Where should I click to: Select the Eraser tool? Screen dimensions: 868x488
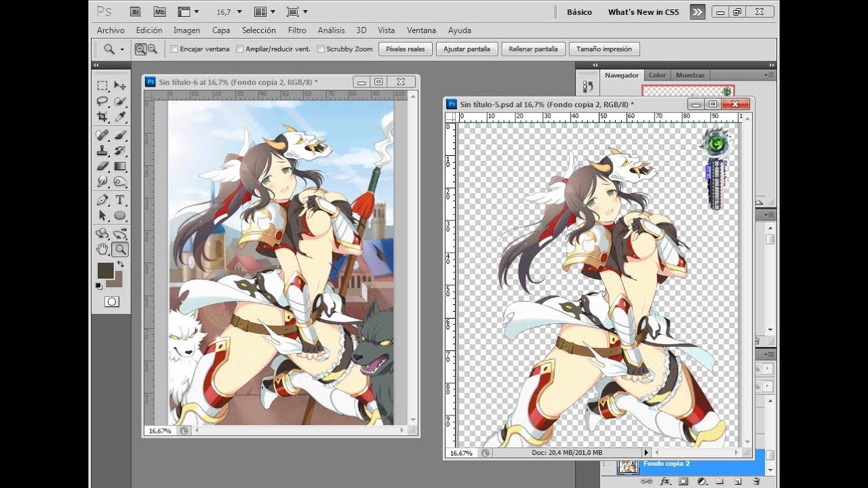coord(102,165)
